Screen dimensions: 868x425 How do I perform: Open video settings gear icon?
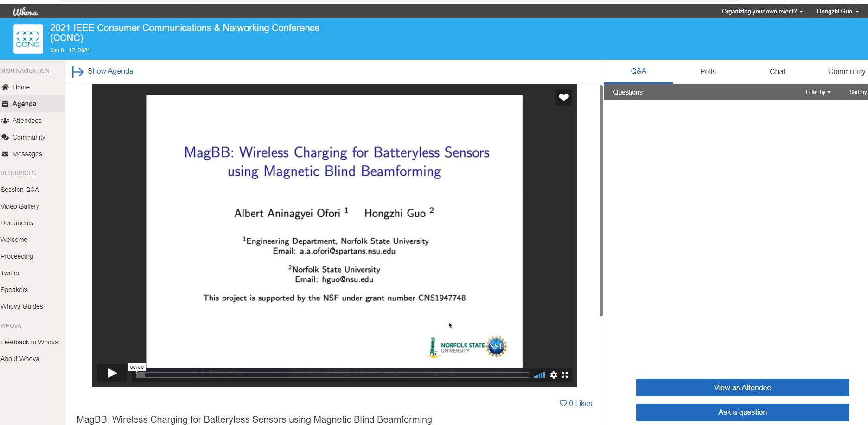pyautogui.click(x=553, y=375)
